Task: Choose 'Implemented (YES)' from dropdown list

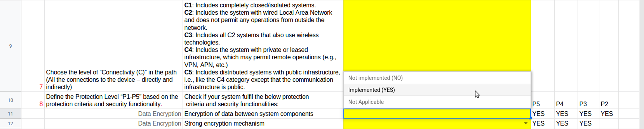Action: [x=371, y=90]
